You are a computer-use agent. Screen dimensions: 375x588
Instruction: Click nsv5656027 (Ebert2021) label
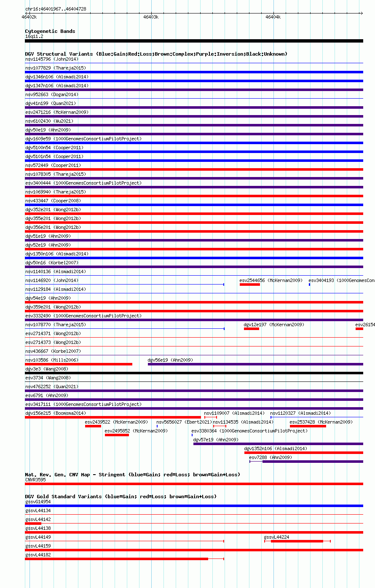pos(184,422)
